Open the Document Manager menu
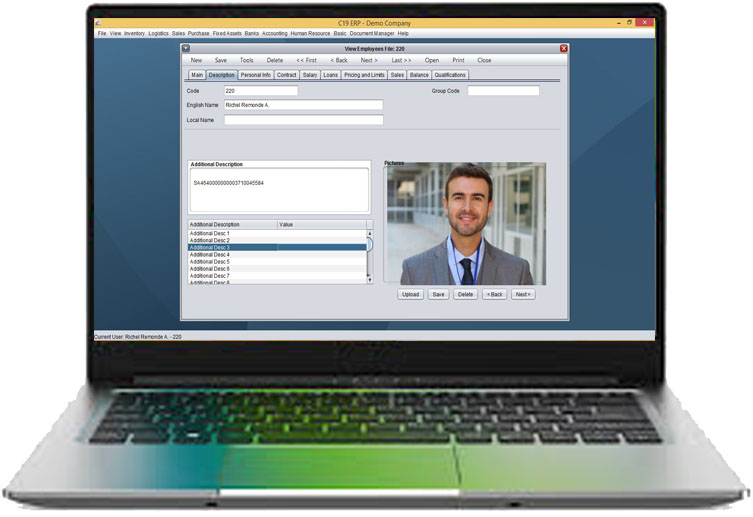Viewport: 753px width, 517px height. pyautogui.click(x=371, y=33)
